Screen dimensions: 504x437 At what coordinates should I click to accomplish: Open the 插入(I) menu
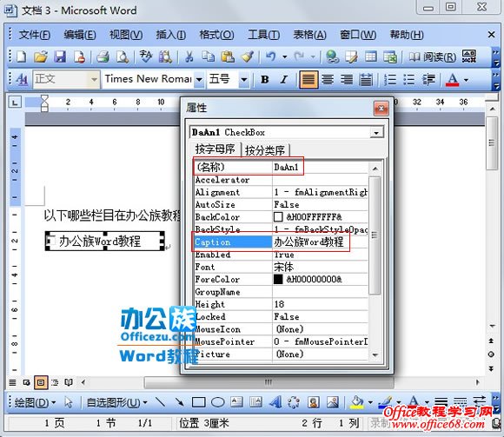(x=170, y=35)
